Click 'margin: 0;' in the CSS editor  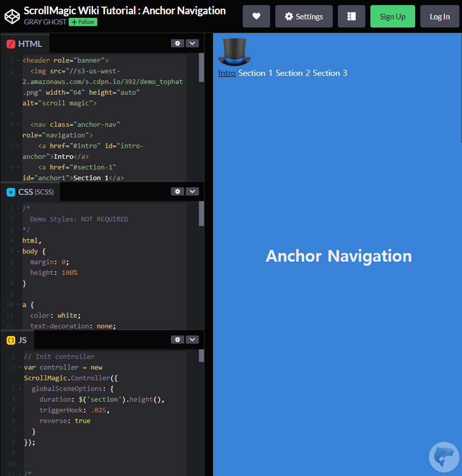coord(49,262)
